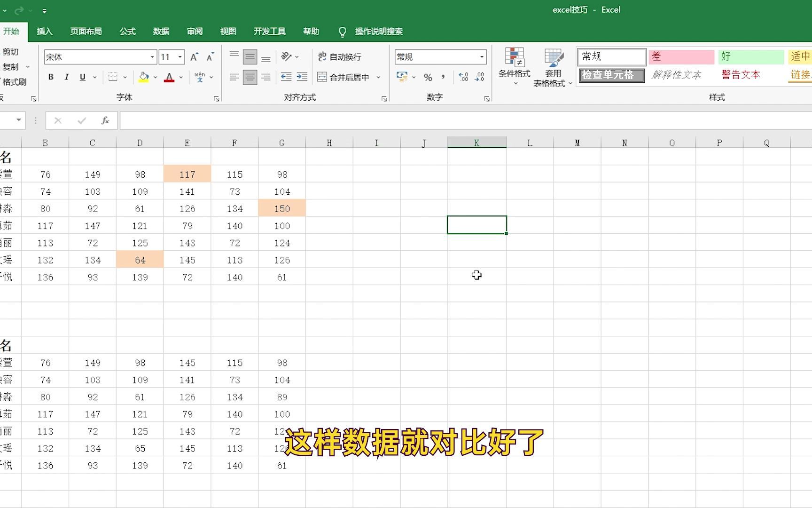Image resolution: width=812 pixels, height=508 pixels.
Task: Apply the 差 red cell style
Action: click(x=680, y=56)
